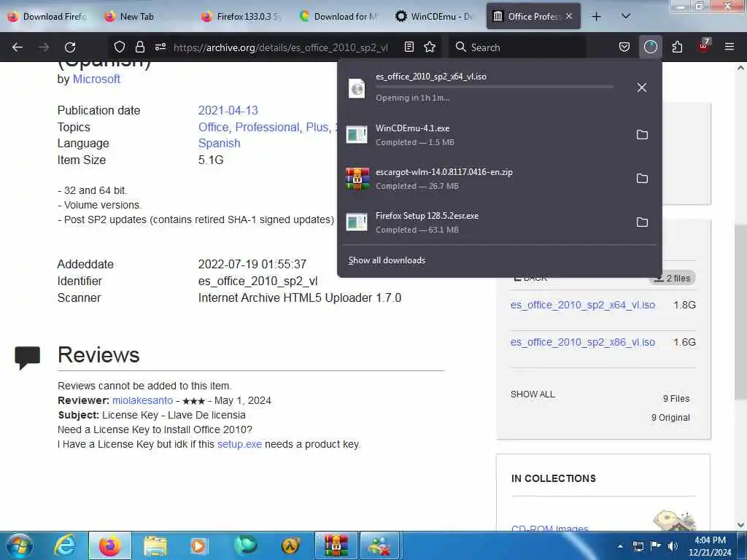Click Show all downloads
Viewport: 747px width, 560px height.
pyautogui.click(x=387, y=260)
